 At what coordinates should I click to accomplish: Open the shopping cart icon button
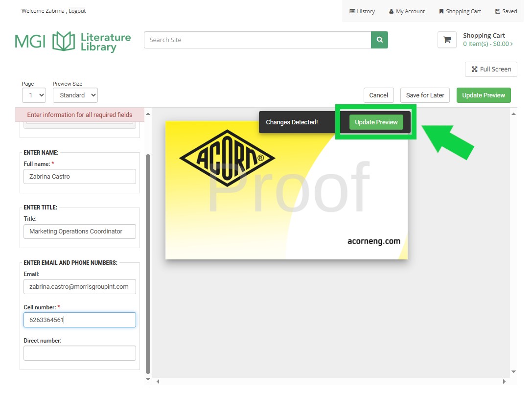pyautogui.click(x=447, y=40)
